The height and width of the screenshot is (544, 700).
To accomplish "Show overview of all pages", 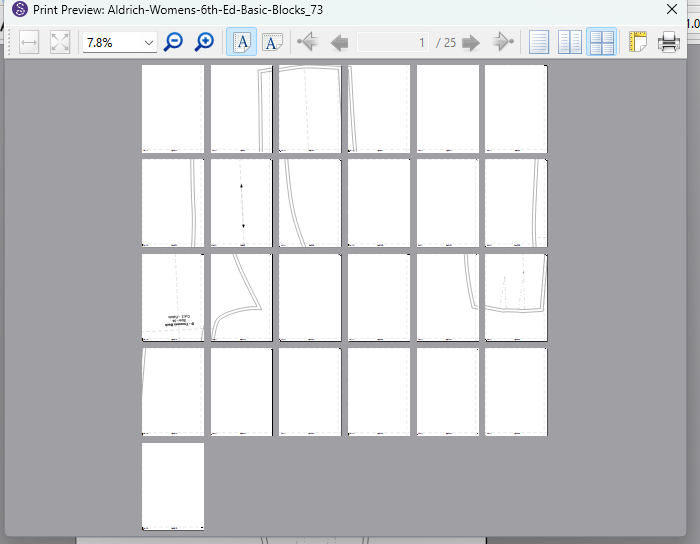I will [601, 42].
